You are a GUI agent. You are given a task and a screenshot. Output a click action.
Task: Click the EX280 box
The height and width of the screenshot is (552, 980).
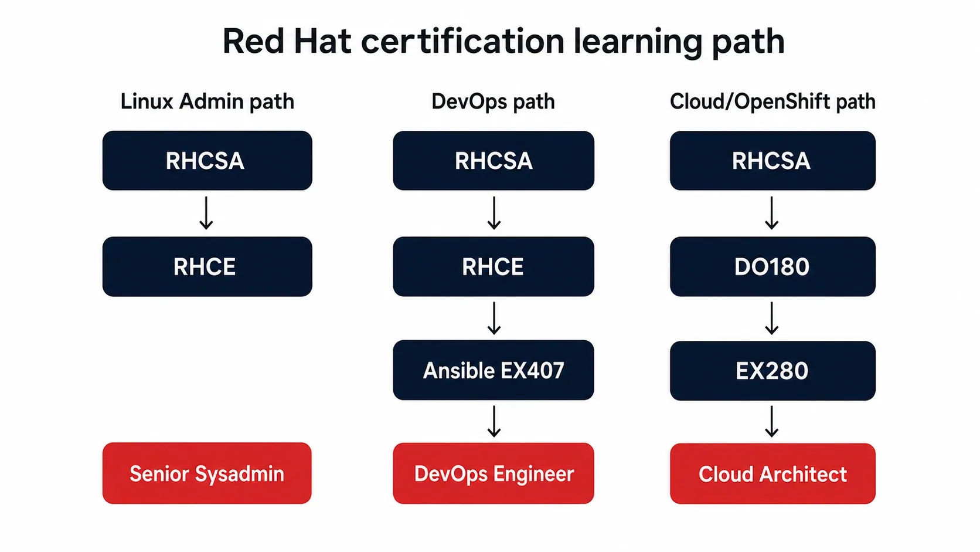[x=773, y=371]
